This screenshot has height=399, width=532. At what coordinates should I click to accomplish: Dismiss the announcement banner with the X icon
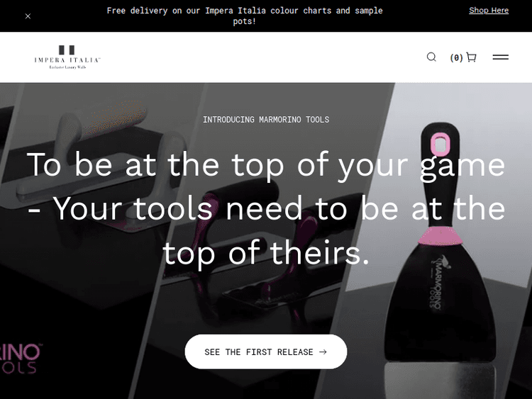[x=28, y=16]
